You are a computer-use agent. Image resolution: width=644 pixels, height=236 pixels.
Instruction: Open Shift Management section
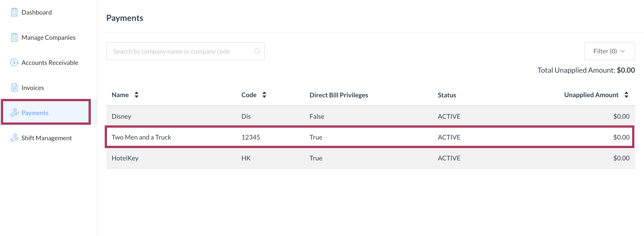(x=46, y=138)
